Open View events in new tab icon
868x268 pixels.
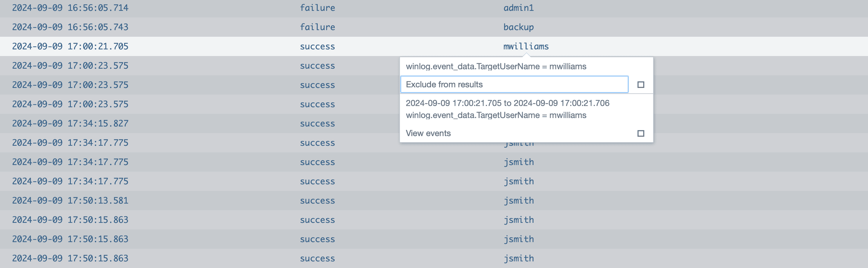[640, 133]
